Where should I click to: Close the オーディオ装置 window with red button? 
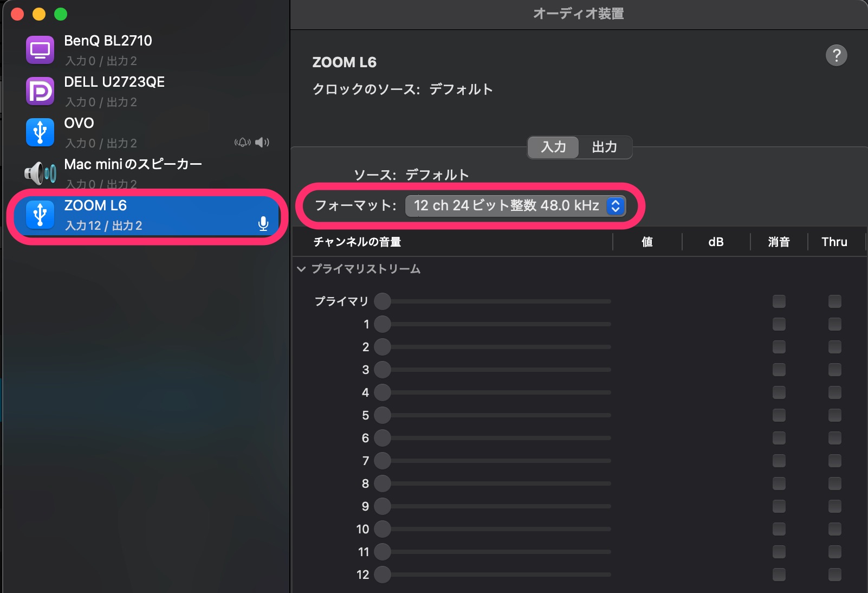pyautogui.click(x=17, y=14)
